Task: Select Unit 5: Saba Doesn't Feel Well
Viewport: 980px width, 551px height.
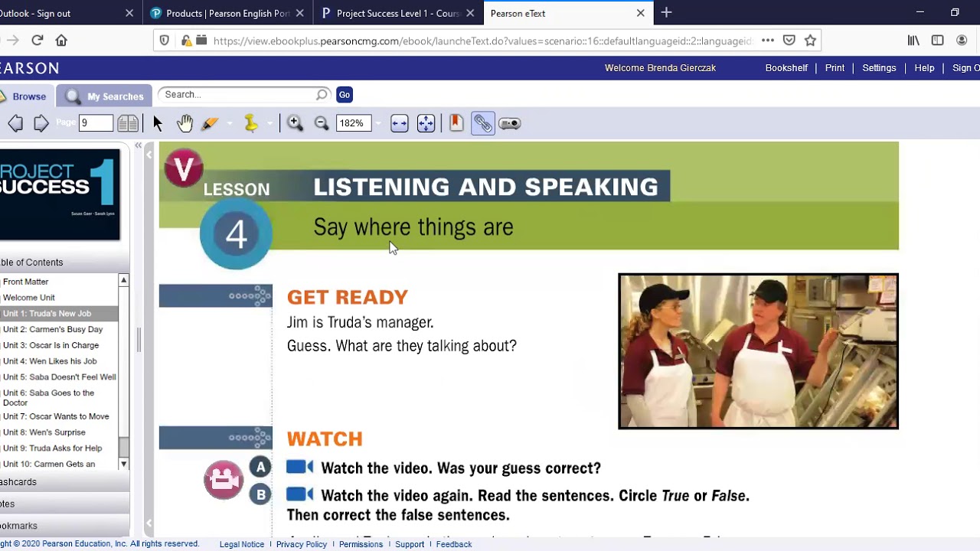Action: [60, 377]
